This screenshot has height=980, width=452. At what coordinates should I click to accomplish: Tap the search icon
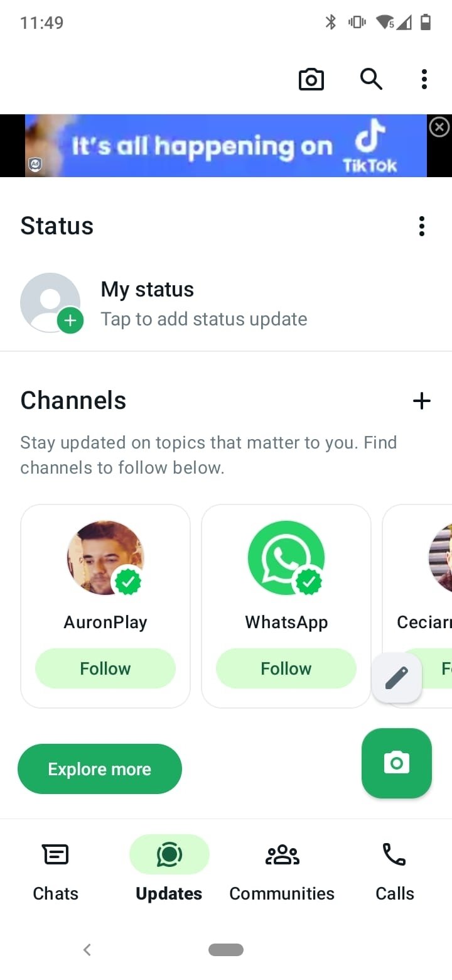tap(371, 79)
